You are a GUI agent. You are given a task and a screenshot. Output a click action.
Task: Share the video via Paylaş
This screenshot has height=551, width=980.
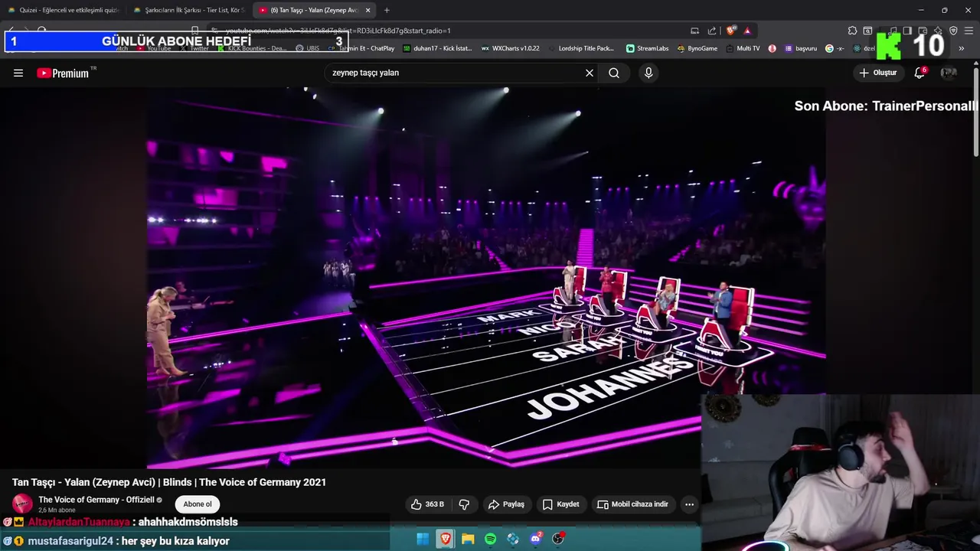[506, 504]
